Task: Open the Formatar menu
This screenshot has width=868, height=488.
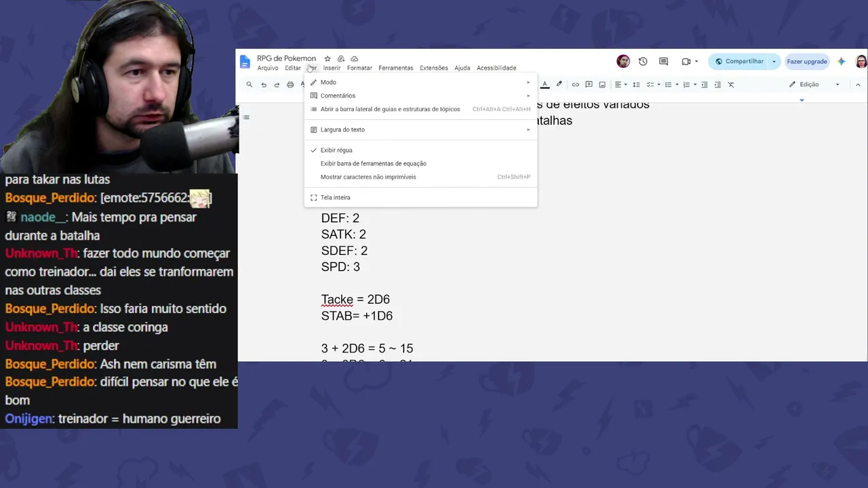Action: [x=359, y=68]
